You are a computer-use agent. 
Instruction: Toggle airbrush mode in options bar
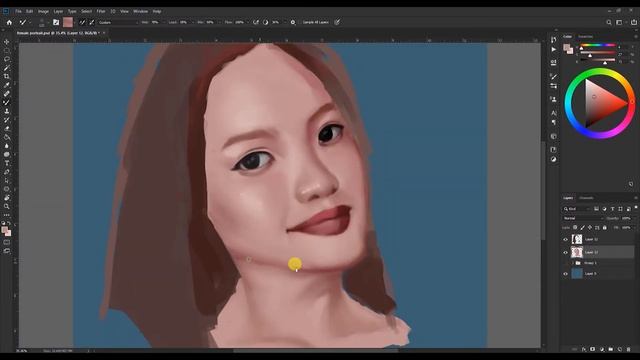256,22
